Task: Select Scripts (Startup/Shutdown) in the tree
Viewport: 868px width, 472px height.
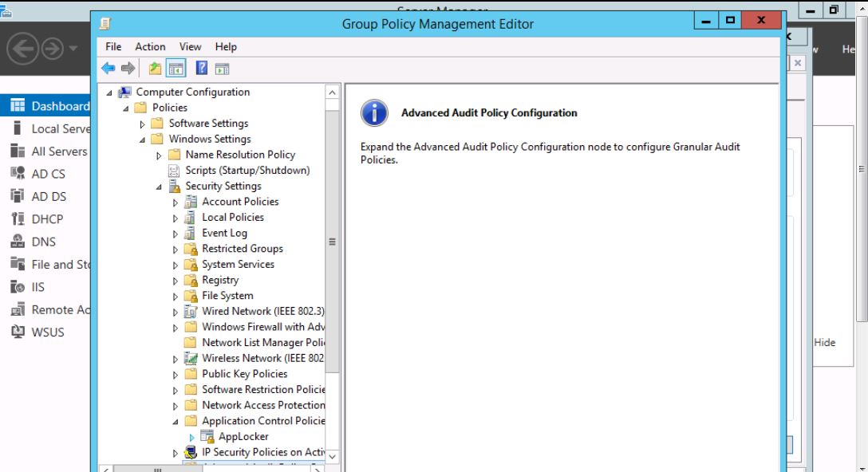Action: click(247, 171)
